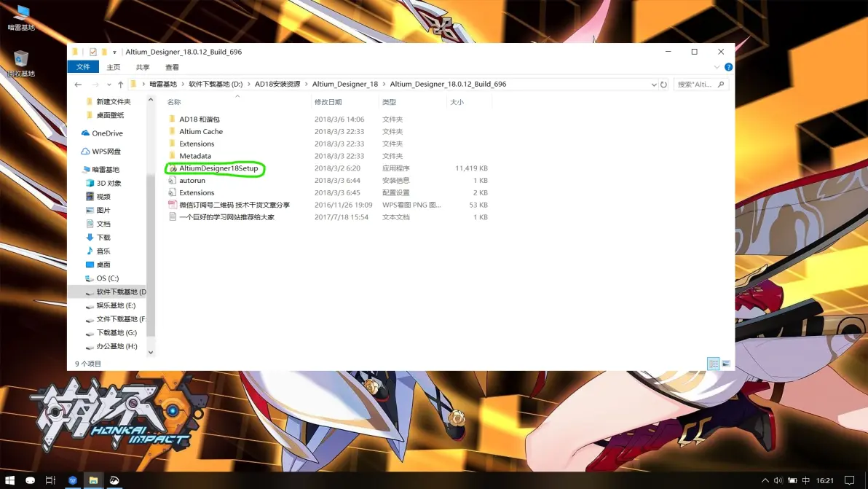This screenshot has width=868, height=489.
Task: Open the quick access toolbar customize dropdown
Action: pos(114,52)
